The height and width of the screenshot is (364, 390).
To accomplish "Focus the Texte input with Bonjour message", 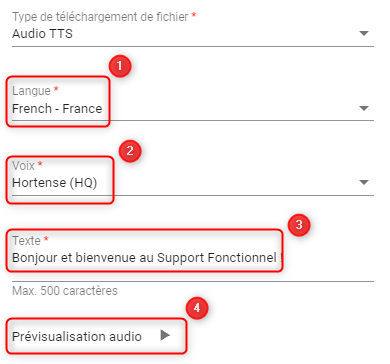I will 193,258.
